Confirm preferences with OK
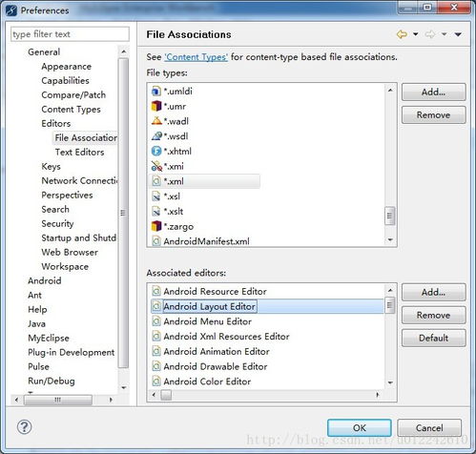The height and width of the screenshot is (454, 476). pos(360,428)
